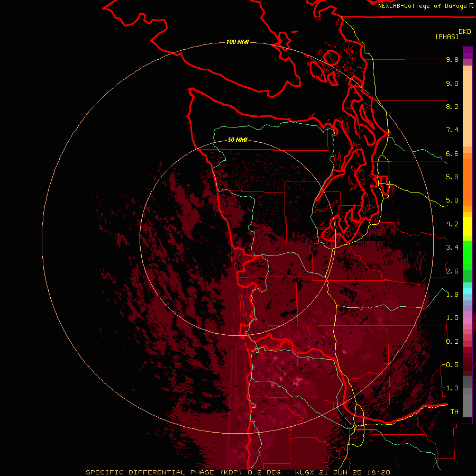476x476 pixels.
Task: Click the cyan segment of the color bar
Action: (x=467, y=291)
